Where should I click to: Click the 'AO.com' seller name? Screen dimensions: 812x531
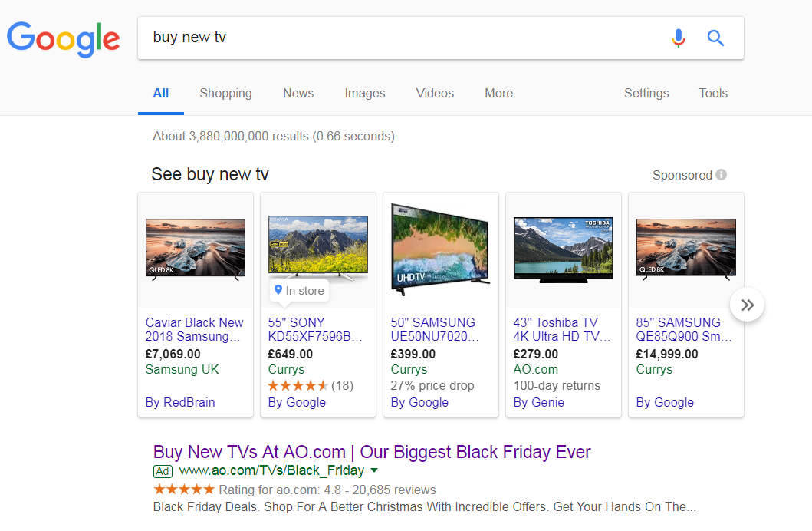(x=535, y=369)
